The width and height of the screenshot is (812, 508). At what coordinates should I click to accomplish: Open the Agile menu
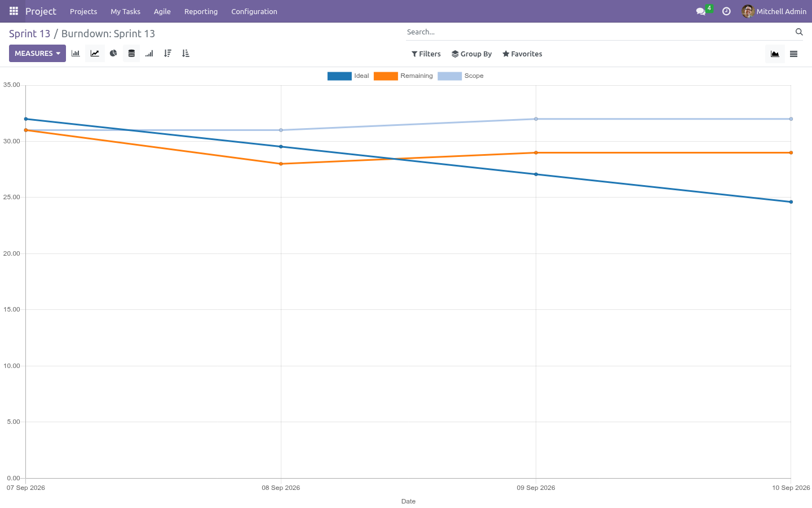coord(162,11)
